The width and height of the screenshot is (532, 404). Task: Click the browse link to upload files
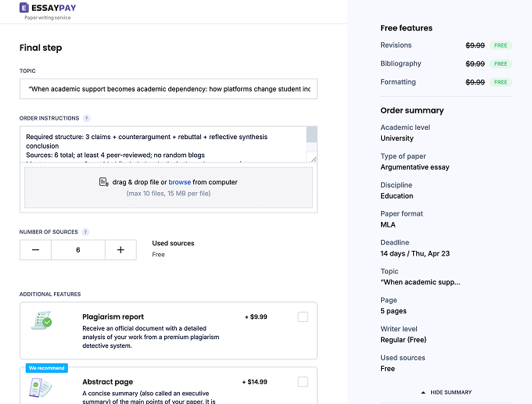click(179, 182)
